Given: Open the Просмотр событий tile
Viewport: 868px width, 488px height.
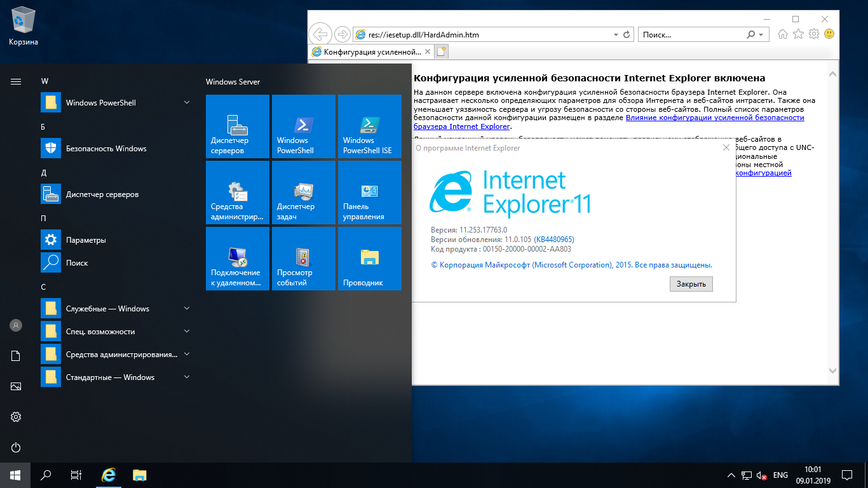Looking at the screenshot, I should pos(304,259).
